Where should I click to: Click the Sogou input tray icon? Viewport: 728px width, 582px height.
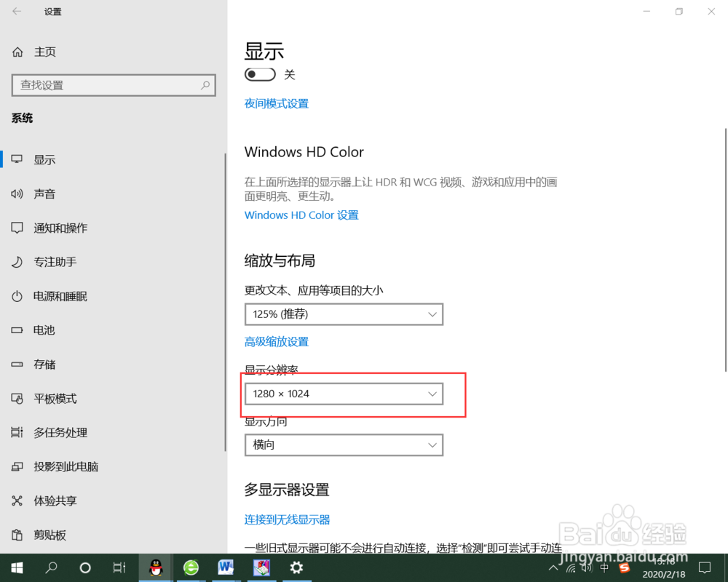(623, 567)
